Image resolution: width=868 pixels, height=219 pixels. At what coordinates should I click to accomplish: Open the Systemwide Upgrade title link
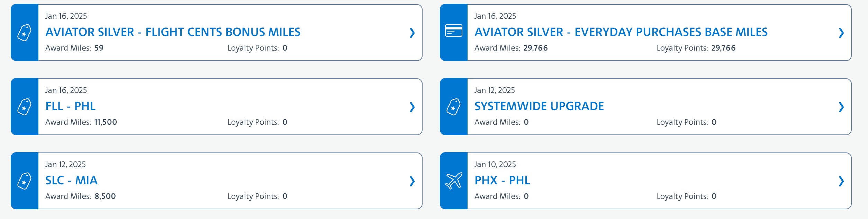click(x=539, y=106)
